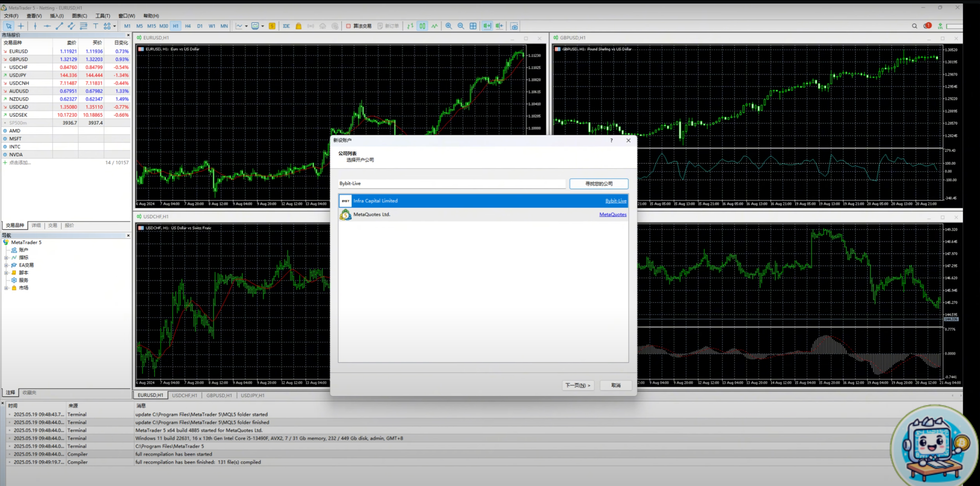Toggle algo trading button

[358, 26]
